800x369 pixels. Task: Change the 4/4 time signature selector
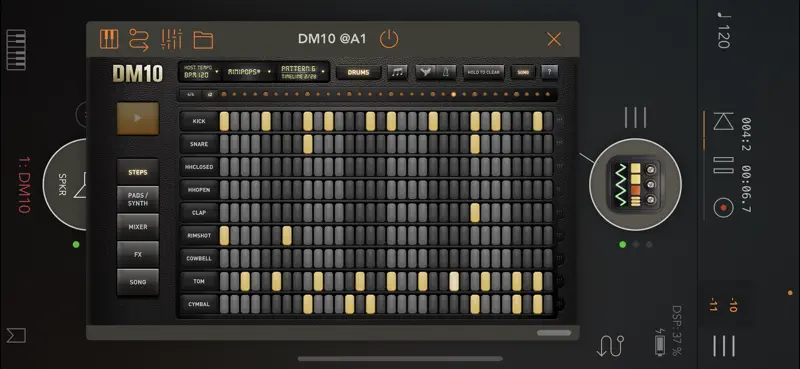tap(191, 94)
